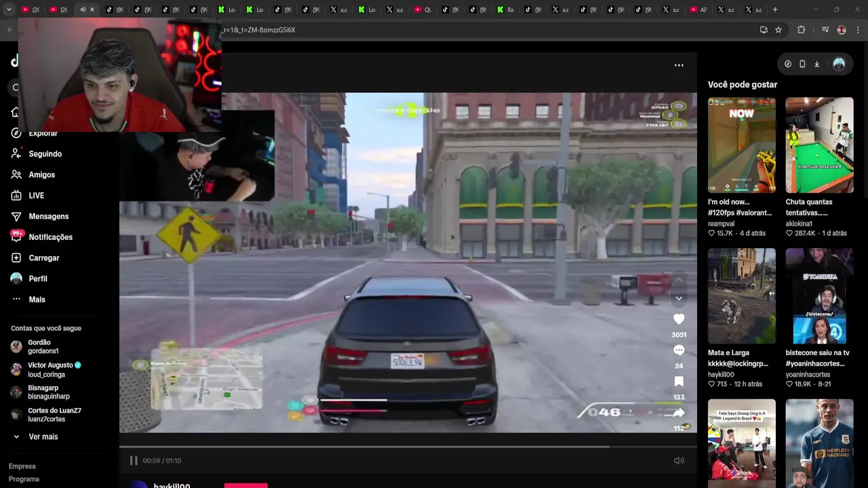Click the Explorar sidebar item
The width and height of the screenshot is (868, 488).
tap(35, 133)
